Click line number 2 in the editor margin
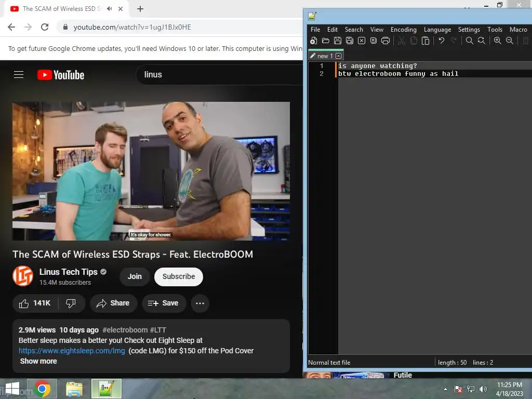The width and height of the screenshot is (532, 399). 321,74
